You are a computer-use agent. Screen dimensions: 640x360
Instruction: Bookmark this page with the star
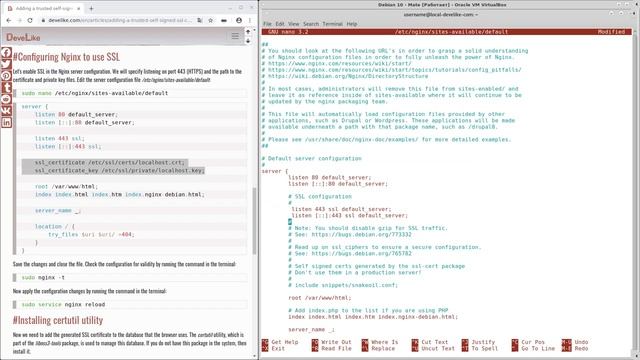tap(211, 20)
